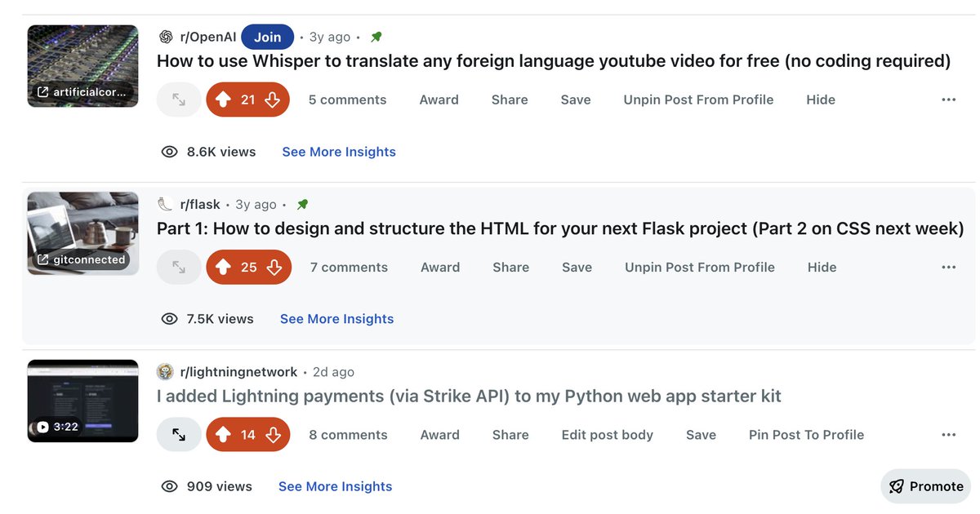Open the gitconnected link thumbnail

(82, 233)
